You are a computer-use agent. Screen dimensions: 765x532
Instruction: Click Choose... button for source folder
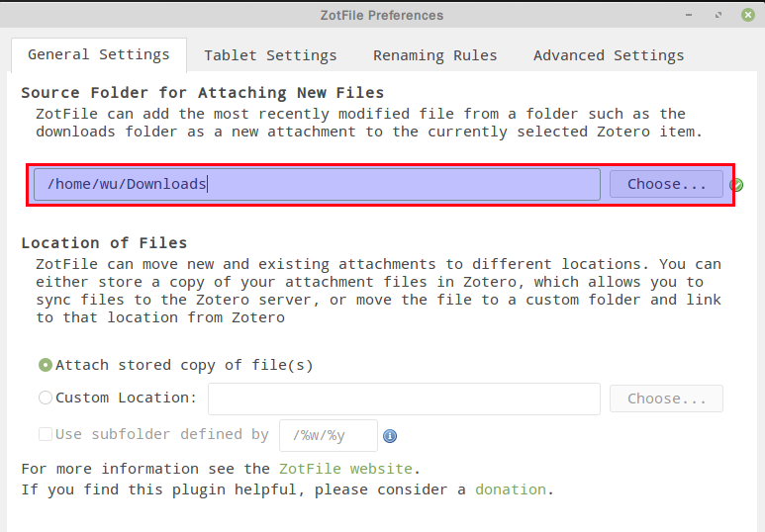(x=666, y=184)
